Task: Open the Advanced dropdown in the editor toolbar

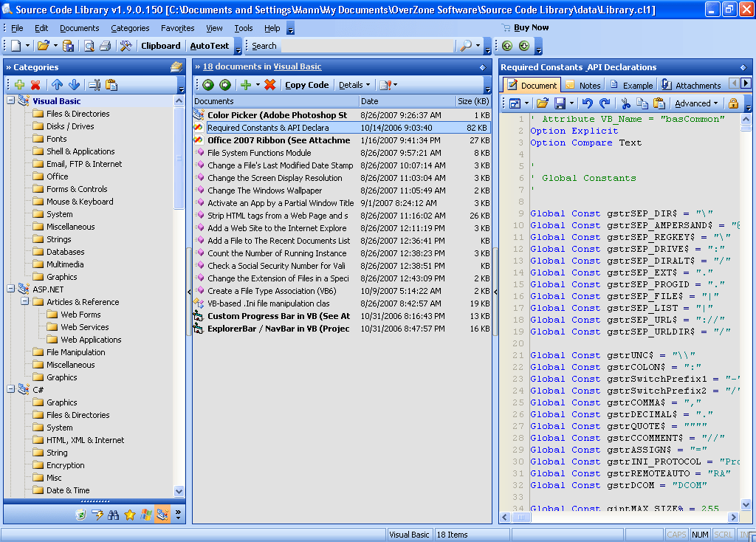Action: (x=695, y=103)
